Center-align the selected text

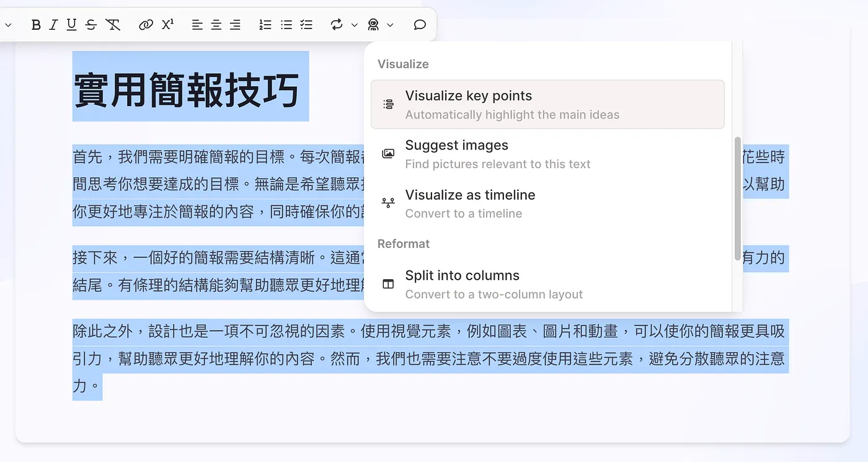(216, 25)
